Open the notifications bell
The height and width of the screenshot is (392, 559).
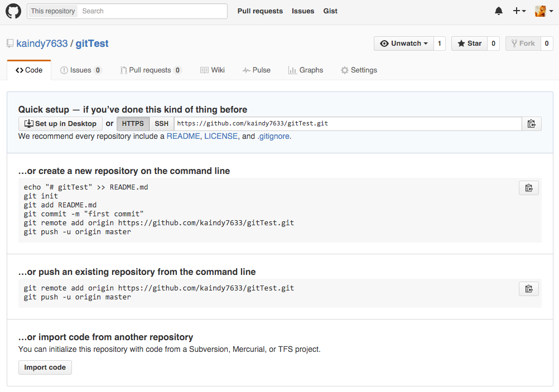pos(499,11)
